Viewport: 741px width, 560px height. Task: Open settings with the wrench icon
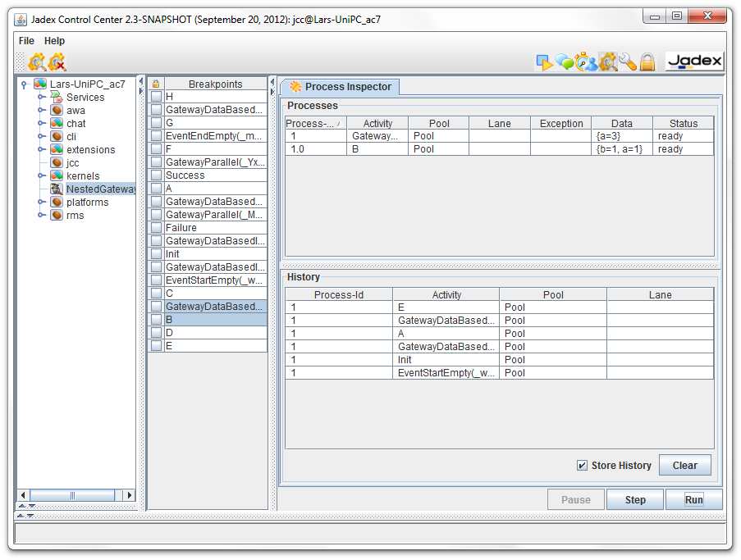[626, 61]
